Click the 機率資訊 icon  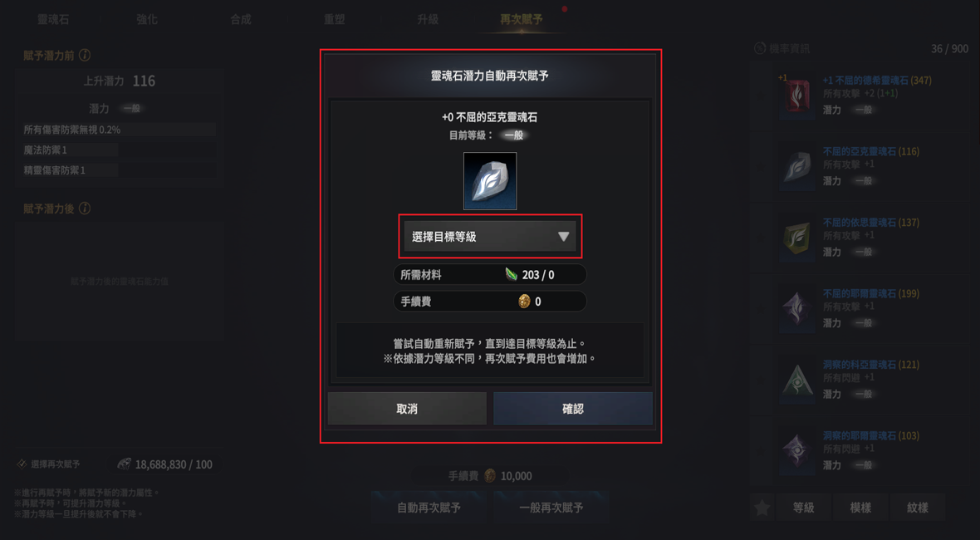tap(760, 48)
